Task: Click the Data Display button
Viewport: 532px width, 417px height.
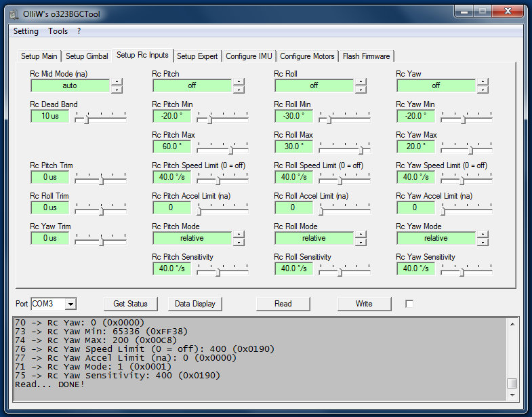Action: [x=195, y=304]
